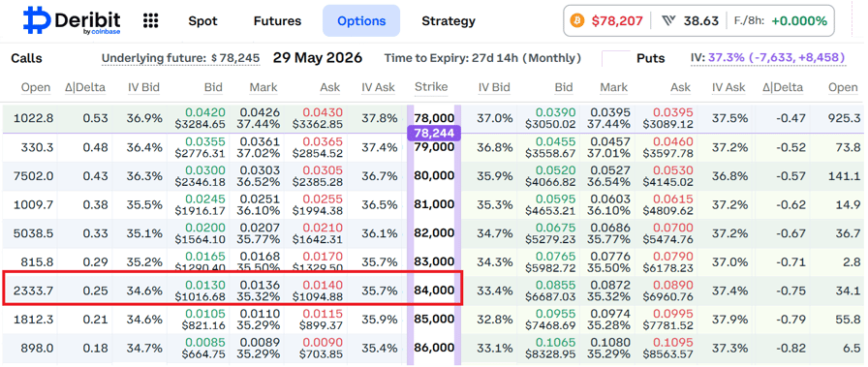The width and height of the screenshot is (868, 367).
Task: Select the 80,000 strike cell
Action: click(434, 176)
